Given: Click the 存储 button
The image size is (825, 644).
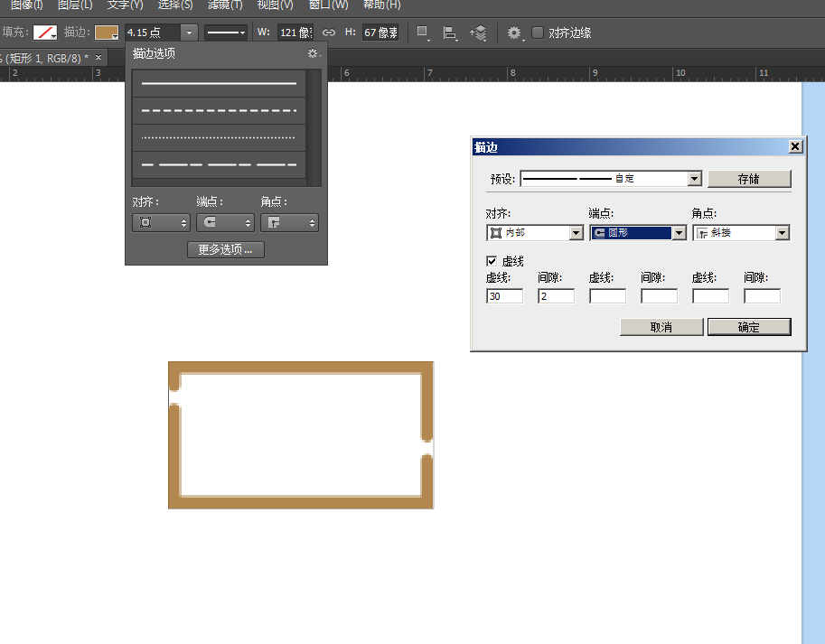Looking at the screenshot, I should coord(749,179).
